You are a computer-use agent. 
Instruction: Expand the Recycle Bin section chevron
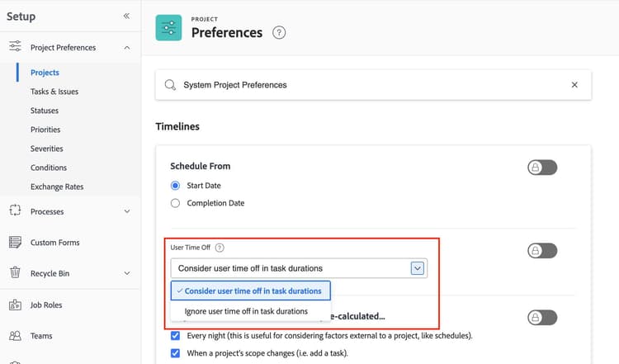pyautogui.click(x=126, y=273)
